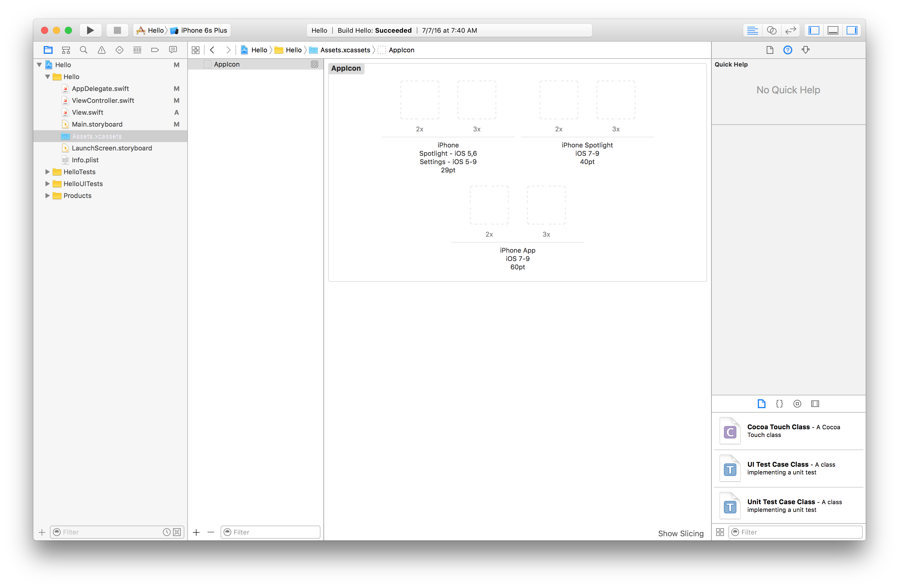Expand the Products folder

click(48, 196)
